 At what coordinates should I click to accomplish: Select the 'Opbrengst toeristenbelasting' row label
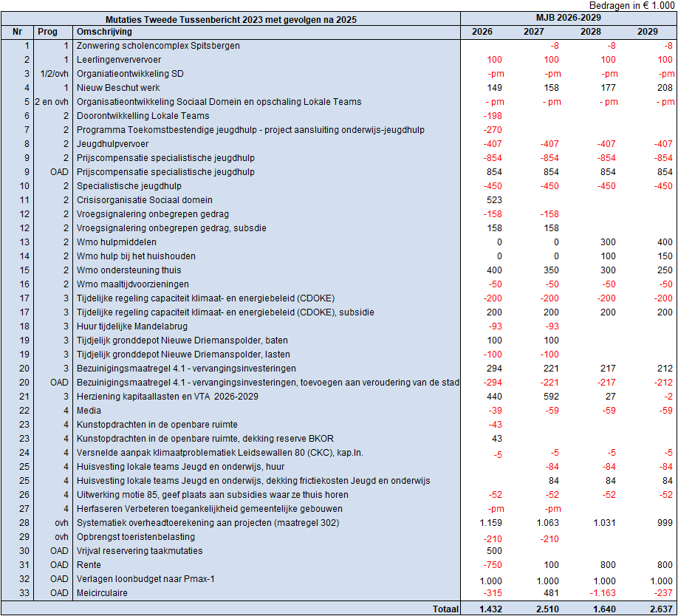click(x=136, y=537)
